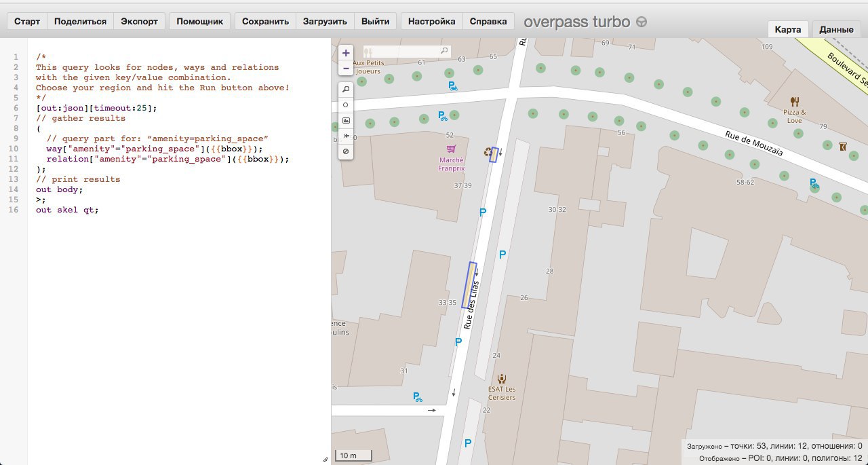Click the '// print results' comment line
Viewport: 868px width, 465px height.
click(78, 179)
